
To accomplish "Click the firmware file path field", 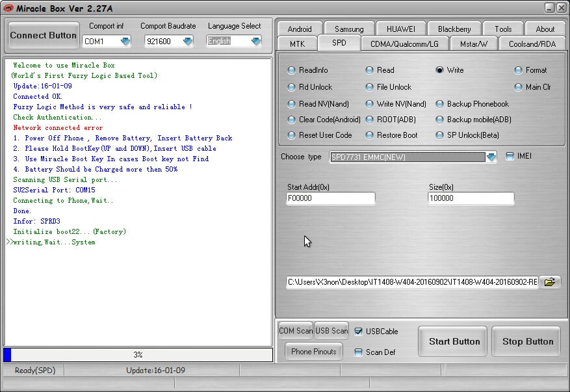I will click(412, 282).
